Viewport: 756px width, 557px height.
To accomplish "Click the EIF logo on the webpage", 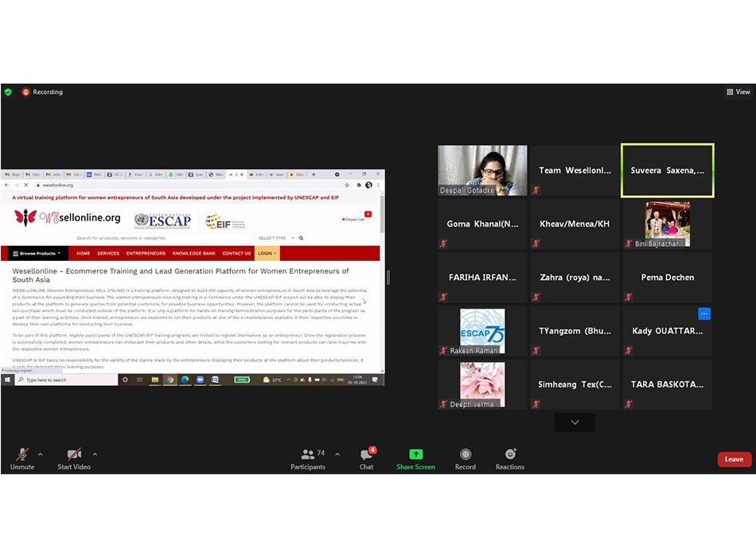I will click(x=225, y=221).
